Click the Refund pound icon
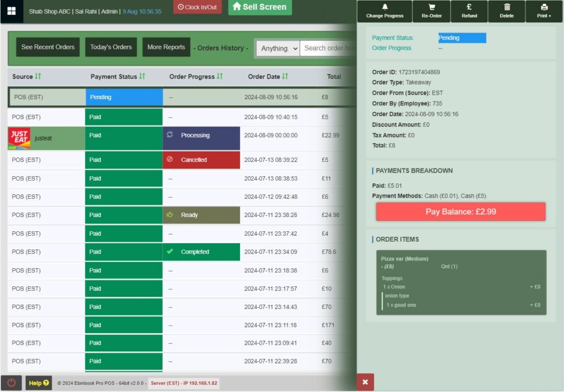 [x=469, y=7]
